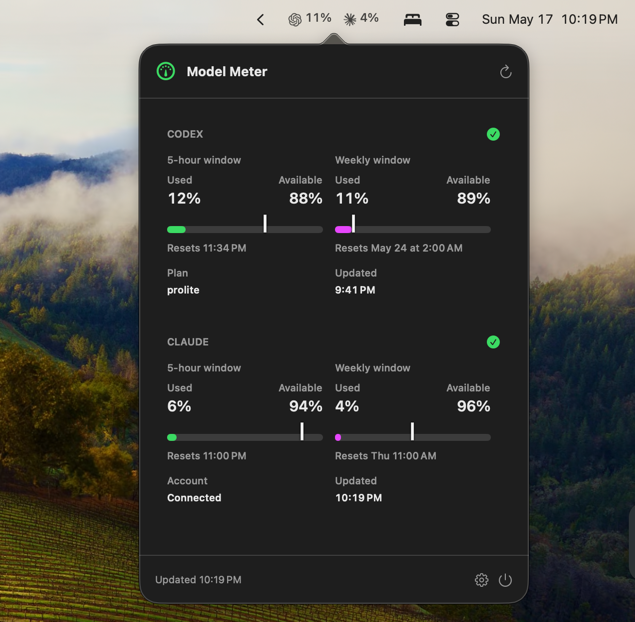Open settings via the gear icon
The width and height of the screenshot is (635, 622).
(481, 580)
